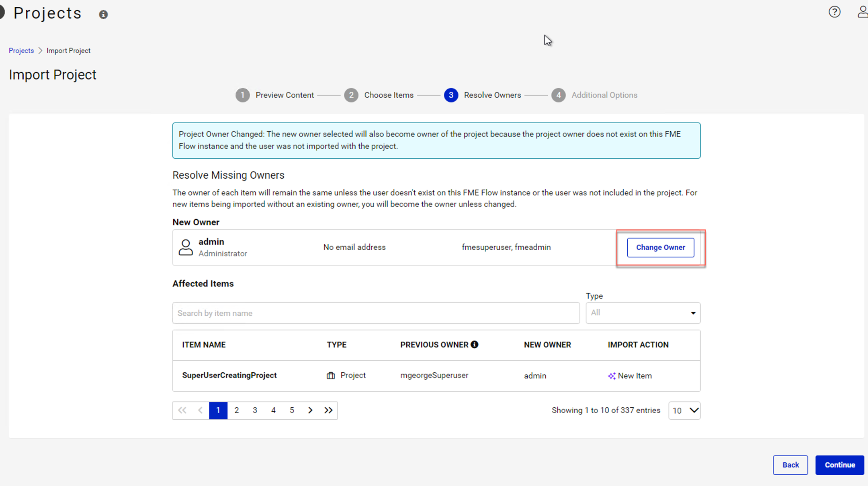
Task: Click the NEW OWNER column header
Action: 547,345
